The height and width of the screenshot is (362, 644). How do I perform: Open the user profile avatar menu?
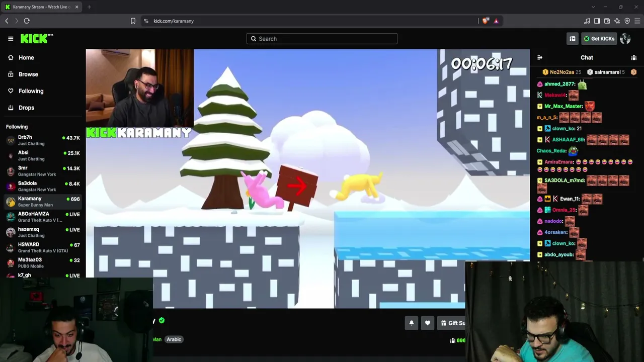pos(625,39)
